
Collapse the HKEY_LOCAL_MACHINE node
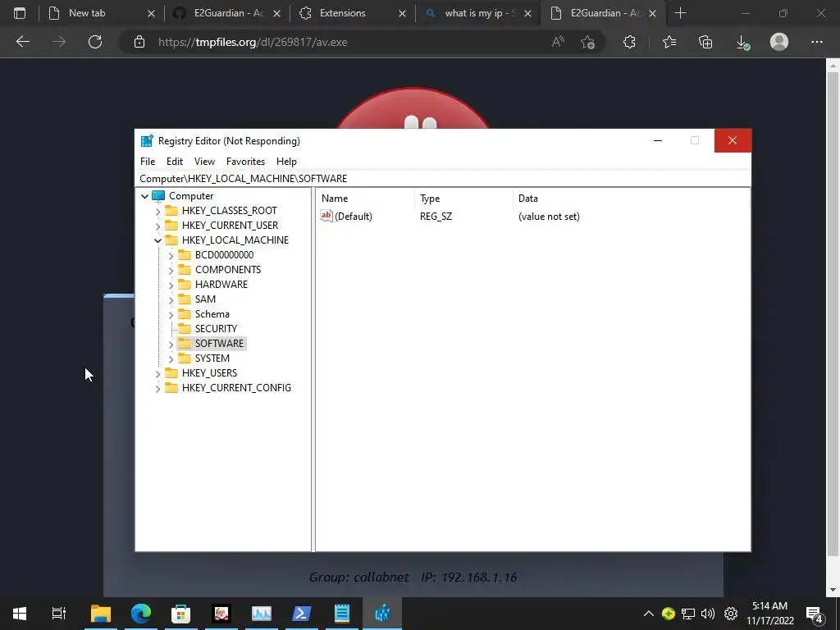[158, 240]
